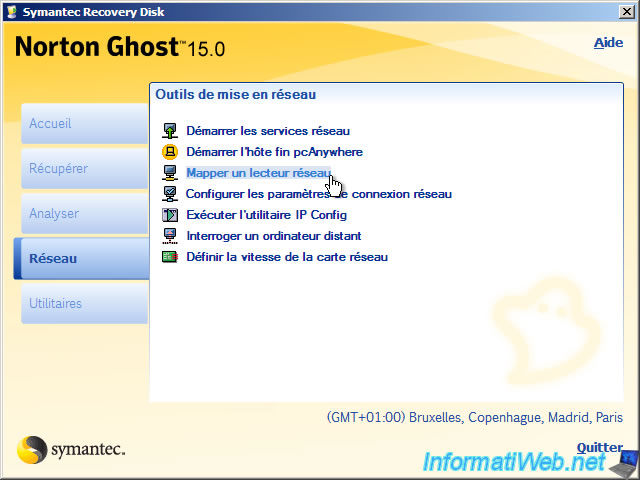Image resolution: width=640 pixels, height=480 pixels.
Task: Click the ping remote computer icon
Action: pyautogui.click(x=170, y=236)
